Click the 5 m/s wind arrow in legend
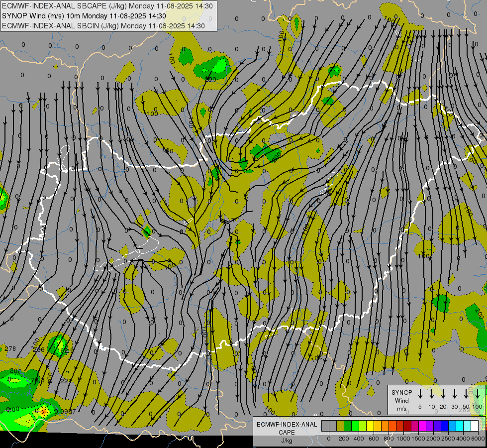 pyautogui.click(x=420, y=393)
